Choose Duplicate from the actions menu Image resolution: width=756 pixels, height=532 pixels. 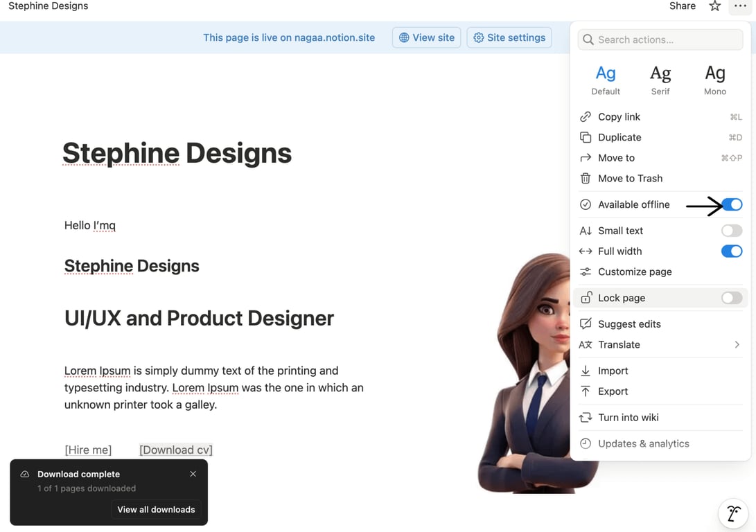(660, 137)
